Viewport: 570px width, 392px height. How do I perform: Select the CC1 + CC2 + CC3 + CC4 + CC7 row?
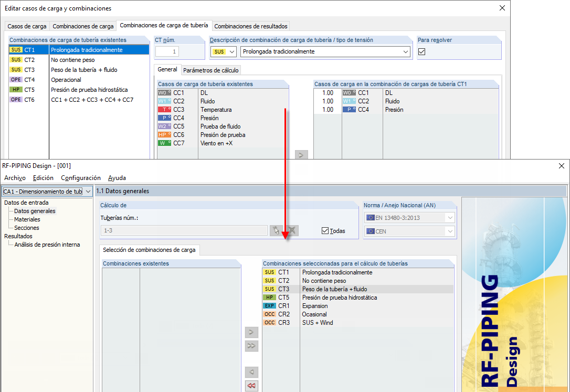(x=79, y=100)
